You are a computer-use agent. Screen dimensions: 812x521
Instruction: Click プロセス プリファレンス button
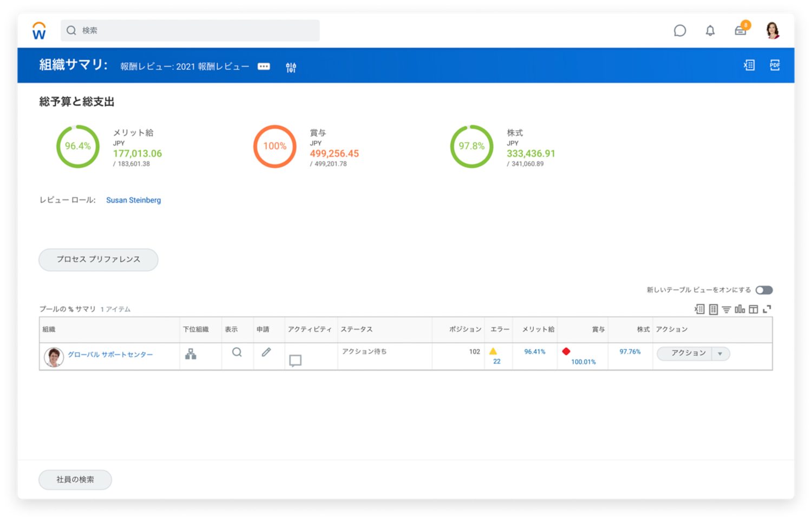[x=99, y=259]
